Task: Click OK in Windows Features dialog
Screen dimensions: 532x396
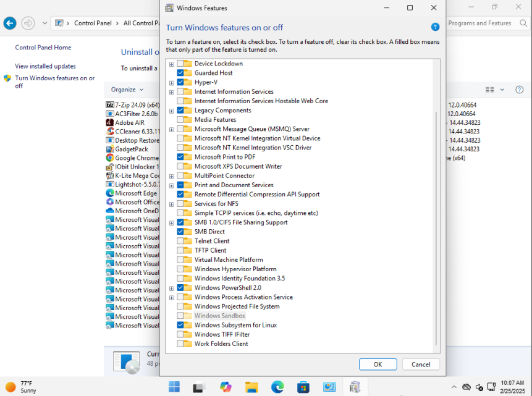Action: pos(378,364)
